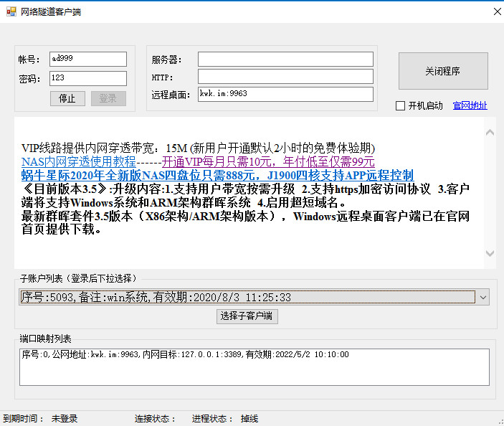Open the NAS内网穿透使用教程 link
The image size is (504, 426).
[x=78, y=162]
